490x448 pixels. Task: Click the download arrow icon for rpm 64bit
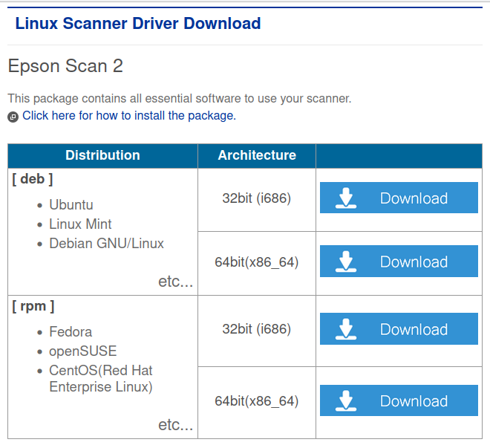pyautogui.click(x=346, y=400)
